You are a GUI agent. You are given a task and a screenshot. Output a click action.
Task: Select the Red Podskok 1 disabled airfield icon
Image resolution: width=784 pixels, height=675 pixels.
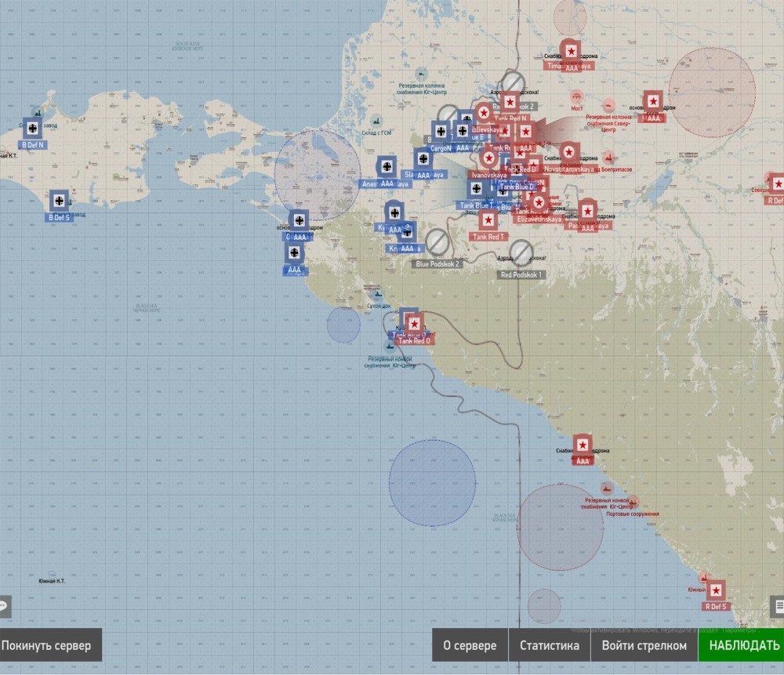tap(521, 252)
